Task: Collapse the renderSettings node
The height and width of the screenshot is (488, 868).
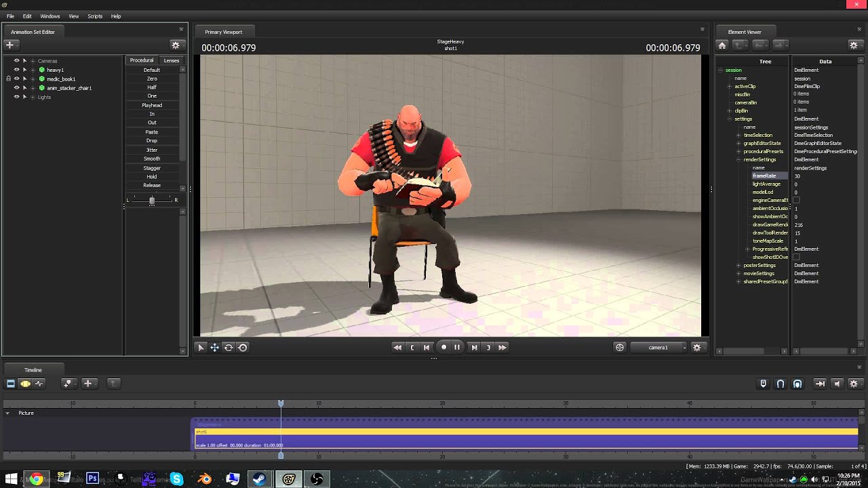Action: coord(738,159)
